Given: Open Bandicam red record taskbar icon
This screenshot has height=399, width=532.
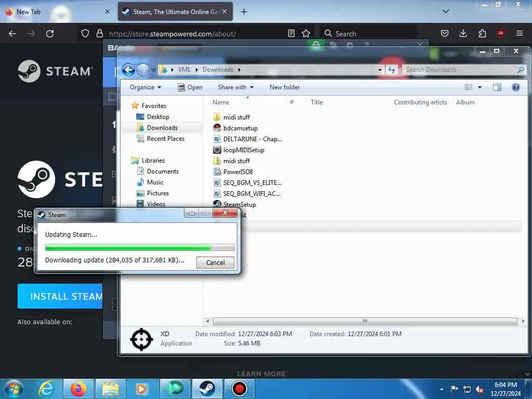Looking at the screenshot, I should click(240, 389).
